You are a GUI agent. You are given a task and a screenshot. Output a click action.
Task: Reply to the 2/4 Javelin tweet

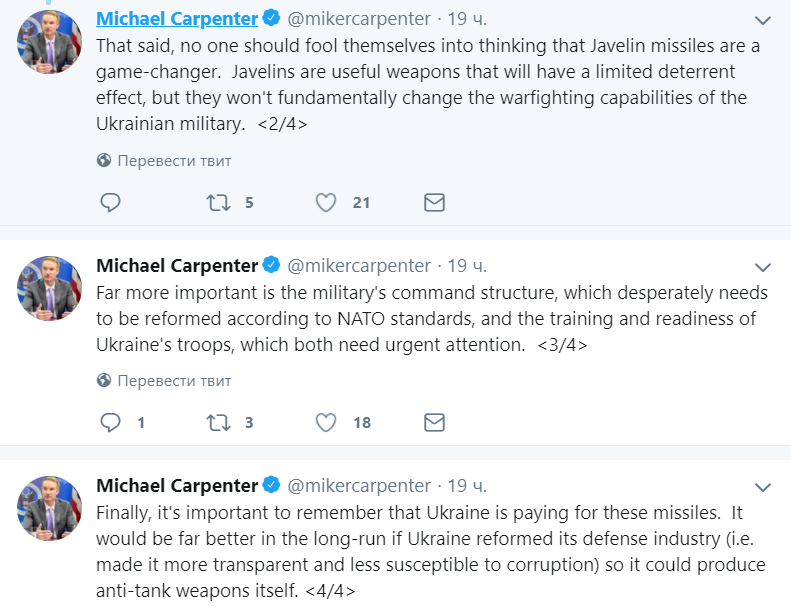(x=111, y=203)
